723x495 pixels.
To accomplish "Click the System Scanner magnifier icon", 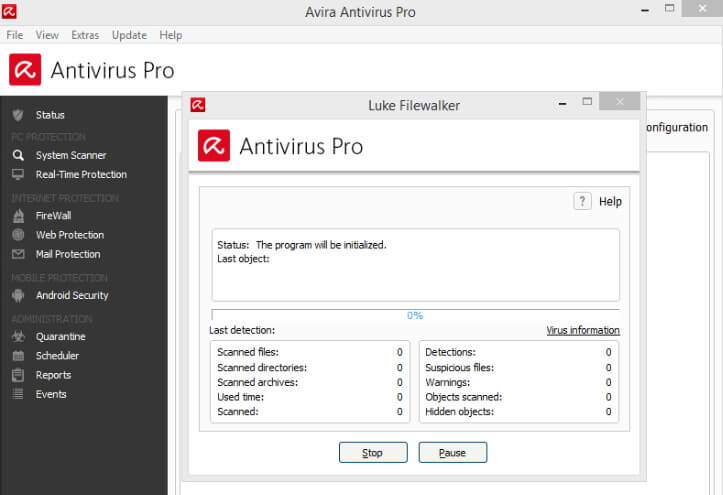I will click(x=18, y=155).
